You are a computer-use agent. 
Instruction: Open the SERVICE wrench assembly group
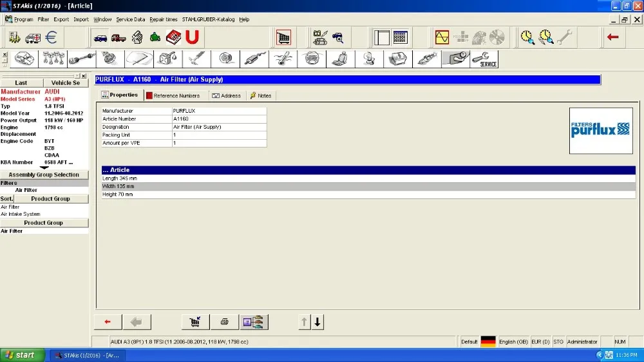coord(484,59)
